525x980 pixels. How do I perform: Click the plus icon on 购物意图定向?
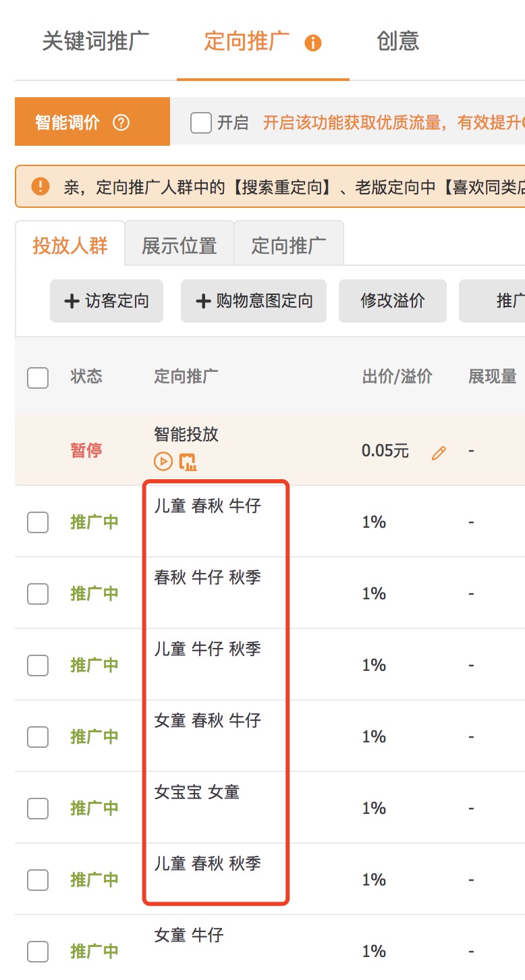(x=202, y=301)
